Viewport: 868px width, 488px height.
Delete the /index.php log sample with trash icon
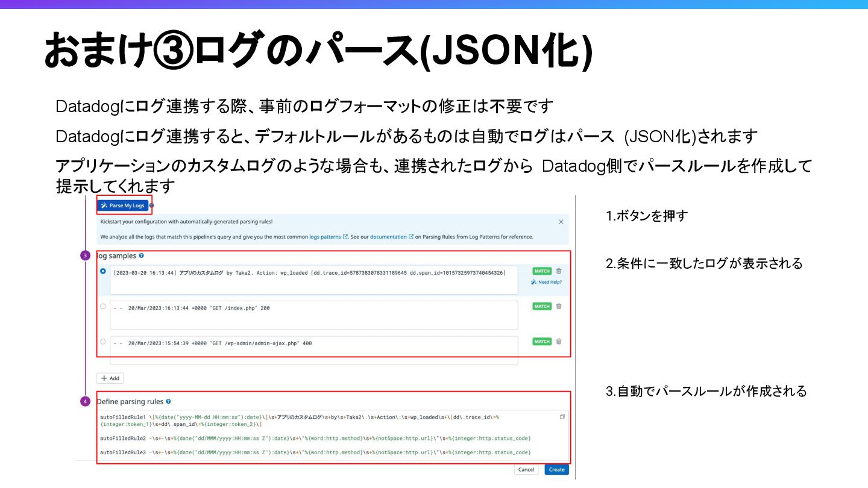(559, 306)
